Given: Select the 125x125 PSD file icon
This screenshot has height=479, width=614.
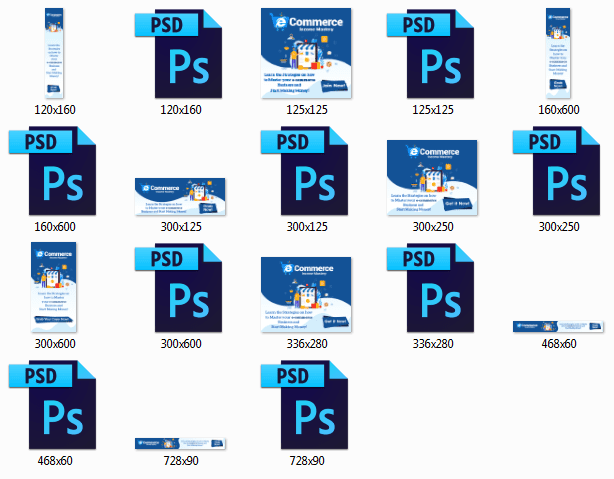Looking at the screenshot, I should coord(430,54).
